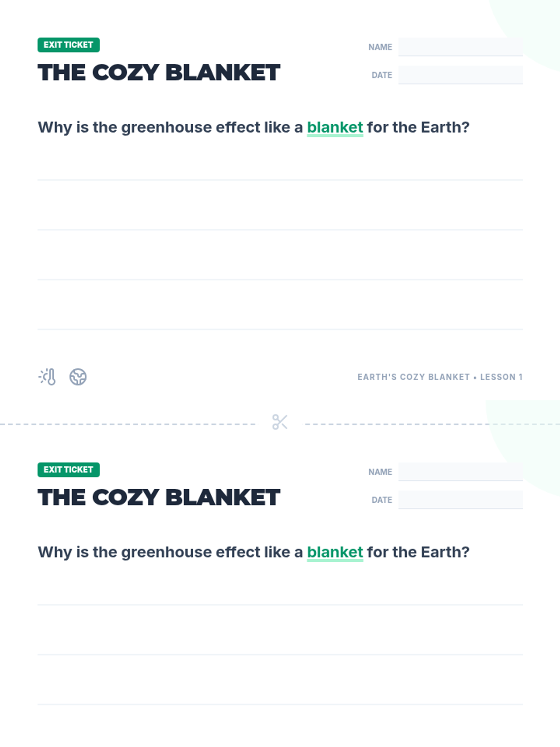The height and width of the screenshot is (747, 560).
Task: Click the first answer line in top ticket
Action: (x=280, y=180)
